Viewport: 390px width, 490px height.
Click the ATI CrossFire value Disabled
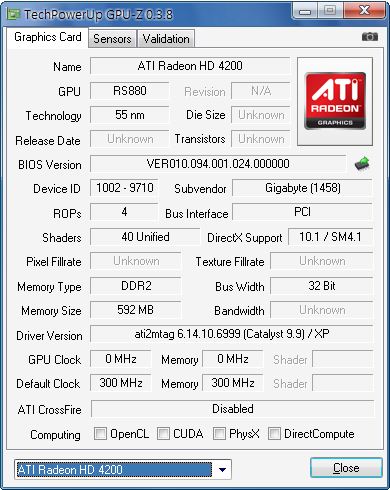pos(233,409)
